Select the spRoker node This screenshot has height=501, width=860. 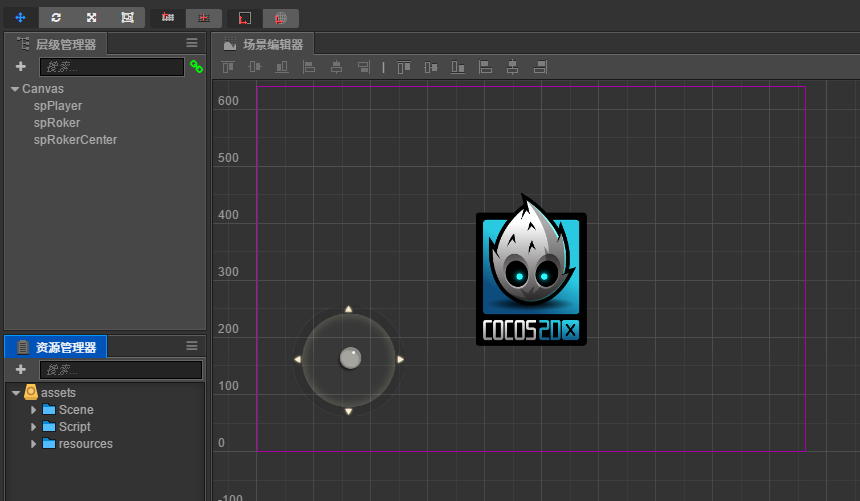tap(56, 123)
